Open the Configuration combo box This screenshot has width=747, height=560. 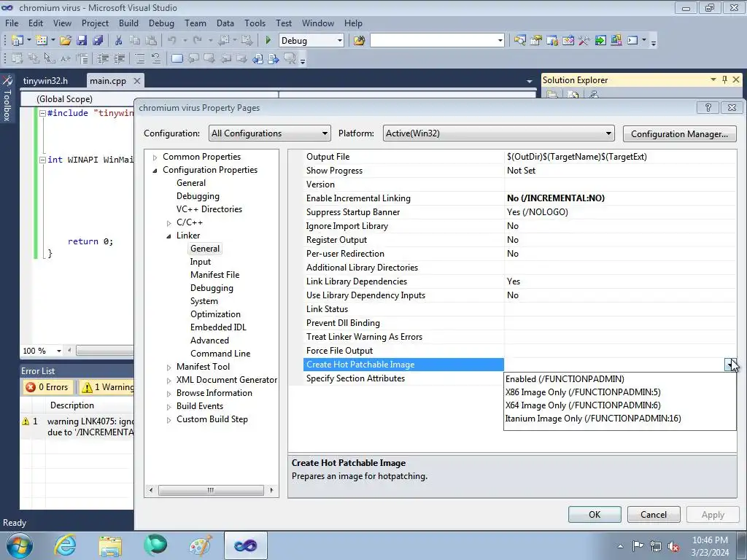click(x=269, y=133)
